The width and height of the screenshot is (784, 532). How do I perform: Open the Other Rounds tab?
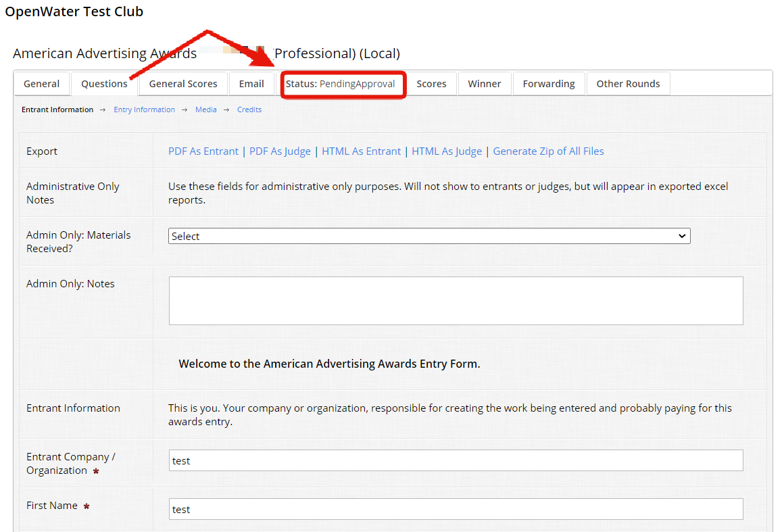(628, 84)
